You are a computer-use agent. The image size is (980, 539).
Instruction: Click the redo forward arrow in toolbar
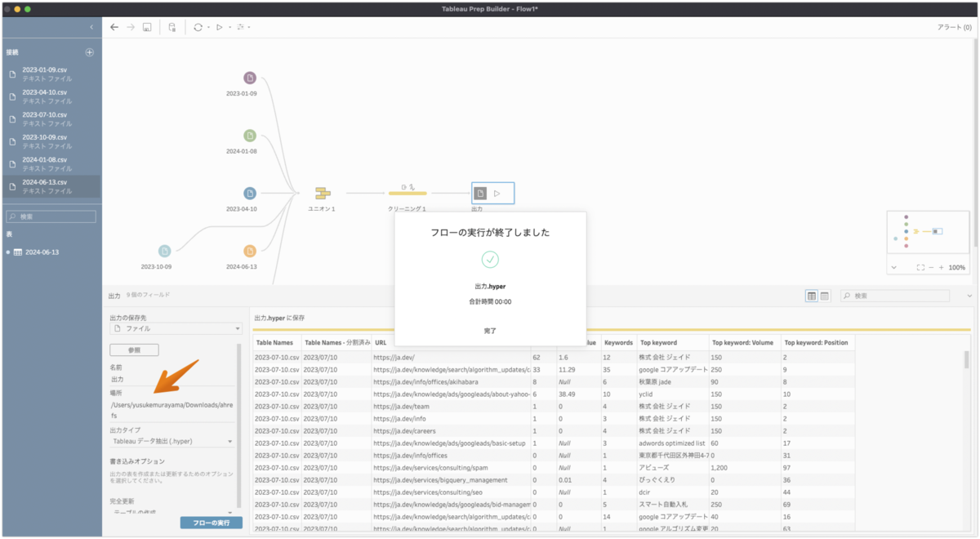[x=131, y=27]
